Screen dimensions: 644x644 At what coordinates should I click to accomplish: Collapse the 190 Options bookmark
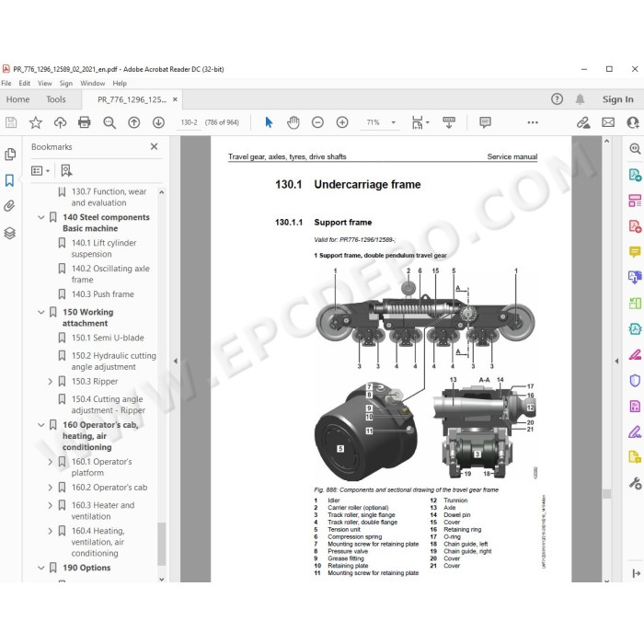point(41,568)
